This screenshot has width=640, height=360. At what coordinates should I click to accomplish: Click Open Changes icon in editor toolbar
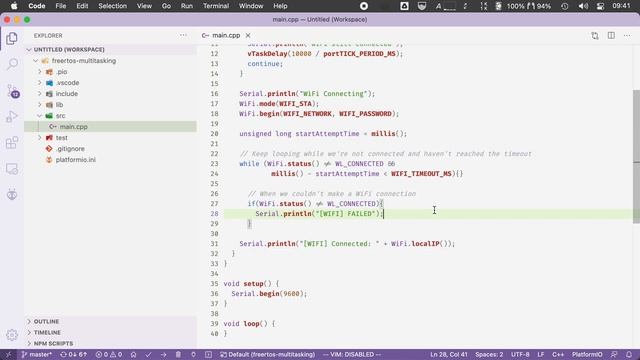click(x=595, y=36)
